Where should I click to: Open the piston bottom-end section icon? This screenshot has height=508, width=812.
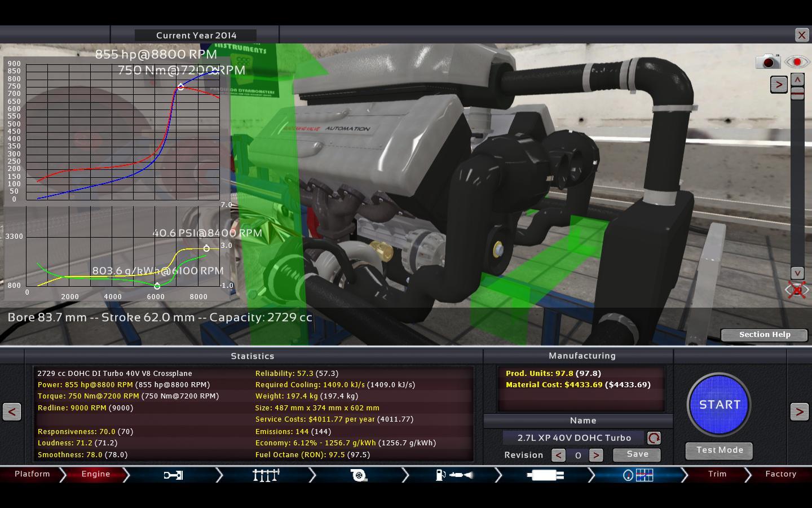pyautogui.click(x=173, y=475)
